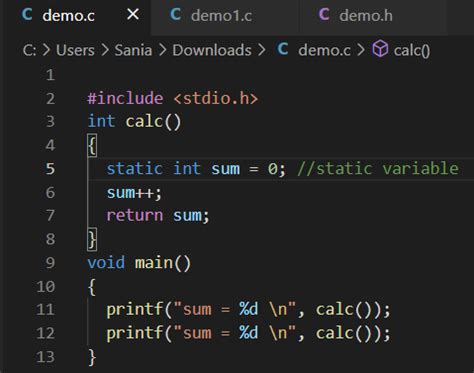The height and width of the screenshot is (373, 474).
Task: Click the cube symbol icon beside calc()
Action: 380,49
